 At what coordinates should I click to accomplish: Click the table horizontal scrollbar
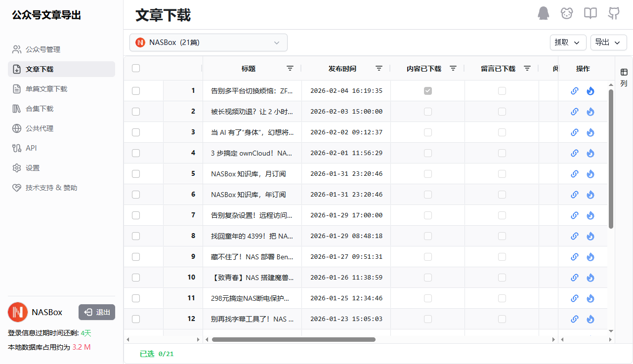[294, 339]
